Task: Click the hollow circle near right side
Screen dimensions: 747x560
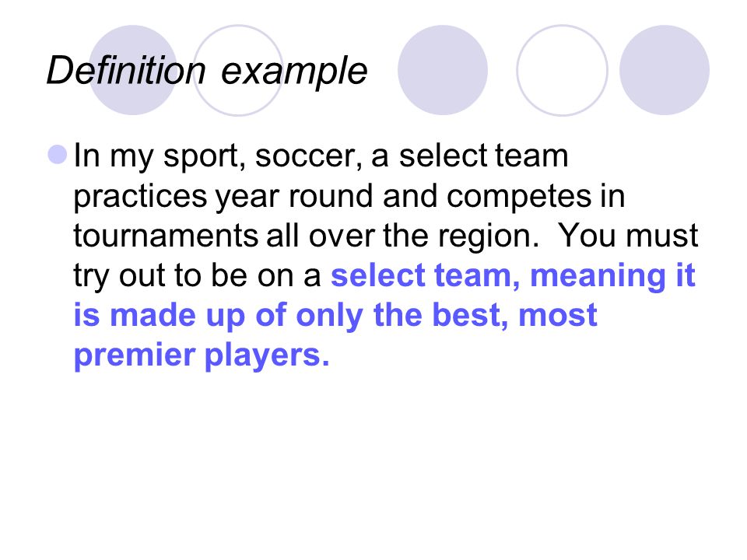Action: tap(562, 70)
